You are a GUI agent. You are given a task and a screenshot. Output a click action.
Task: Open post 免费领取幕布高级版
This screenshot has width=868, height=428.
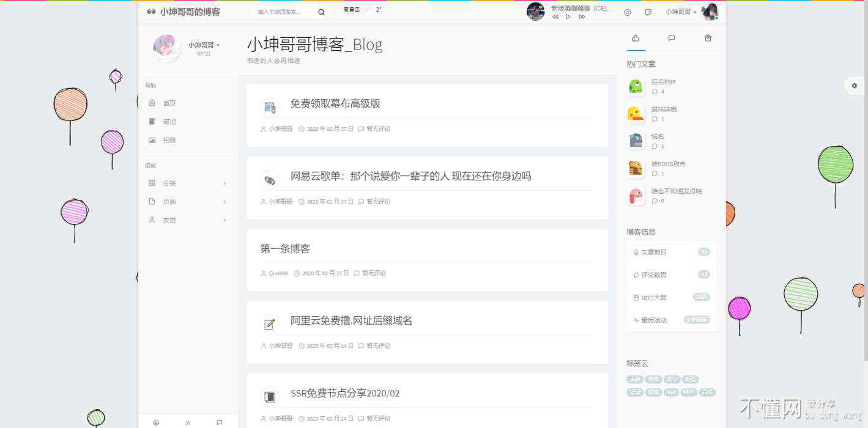335,104
